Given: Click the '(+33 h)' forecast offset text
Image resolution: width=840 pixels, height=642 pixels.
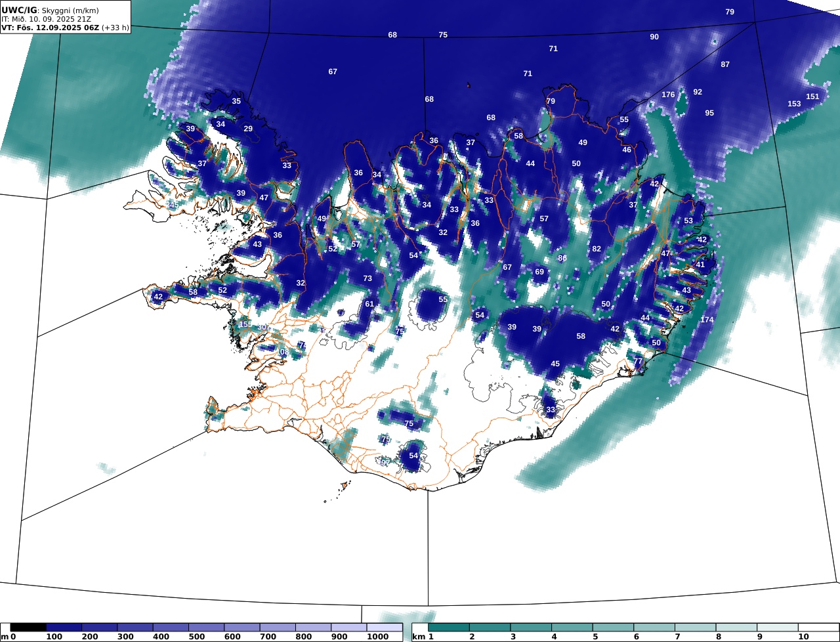Looking at the screenshot, I should [115, 28].
